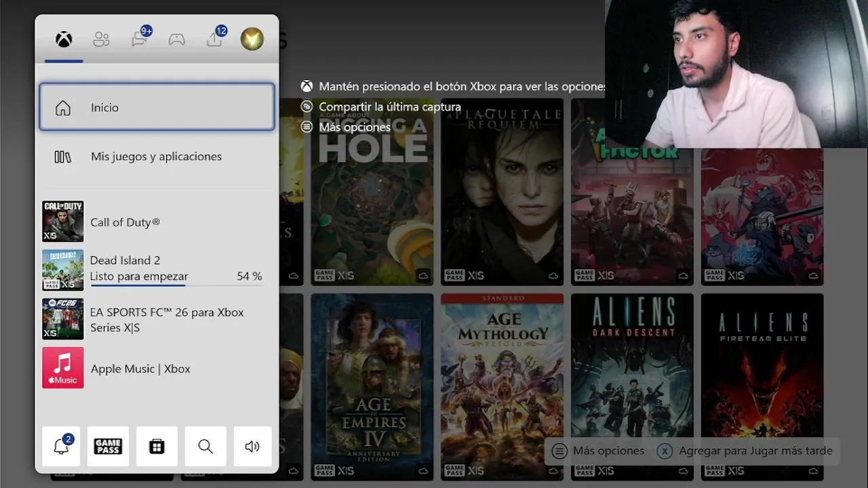This screenshot has height=488, width=868.
Task: Click cloud icon on Age of Mythology tile
Action: click(553, 470)
